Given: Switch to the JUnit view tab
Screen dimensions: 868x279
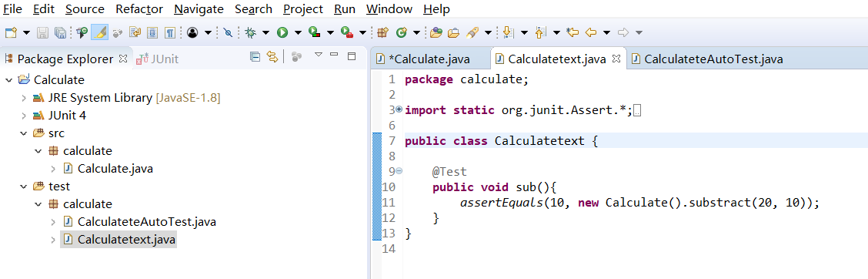Looking at the screenshot, I should tap(158, 59).
